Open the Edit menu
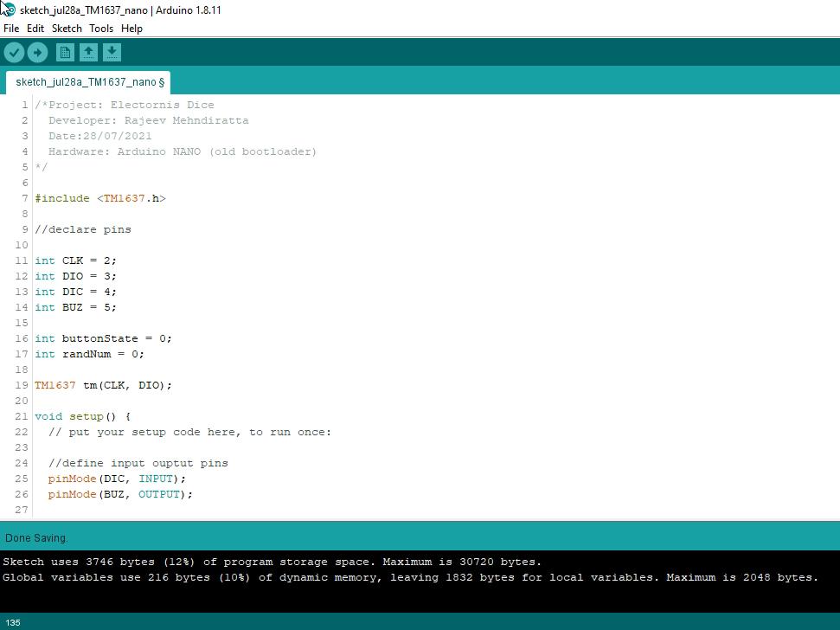The width and height of the screenshot is (840, 630). coord(35,29)
